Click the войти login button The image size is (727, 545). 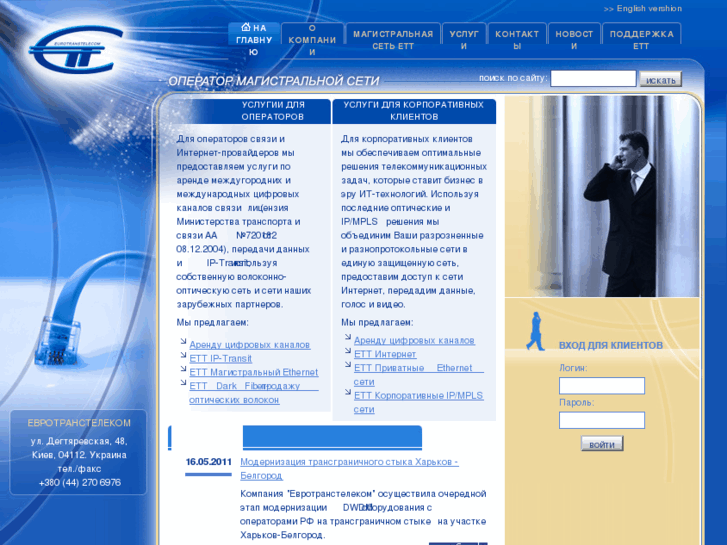tap(602, 444)
